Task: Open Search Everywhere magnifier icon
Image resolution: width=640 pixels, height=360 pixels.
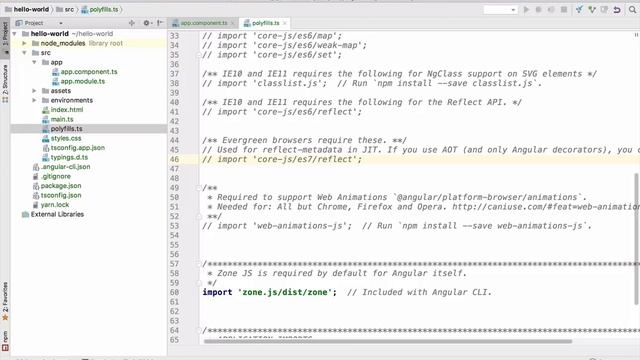Action: click(x=632, y=9)
